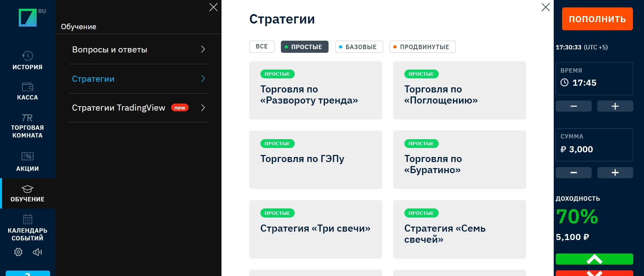This screenshot has width=644, height=276.
Task: Select the Продвинутые strategy filter
Action: coord(422,47)
